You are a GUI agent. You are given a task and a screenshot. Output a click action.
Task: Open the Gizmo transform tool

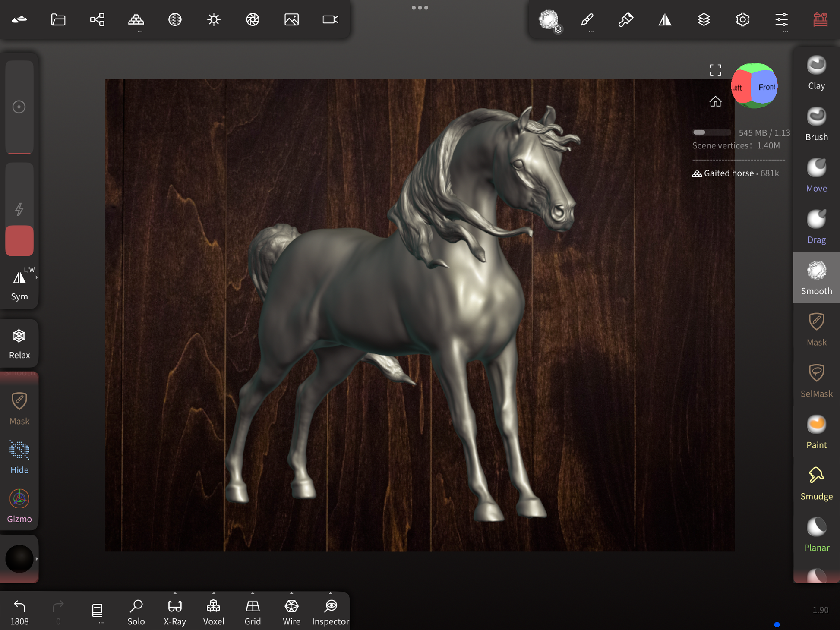19,506
